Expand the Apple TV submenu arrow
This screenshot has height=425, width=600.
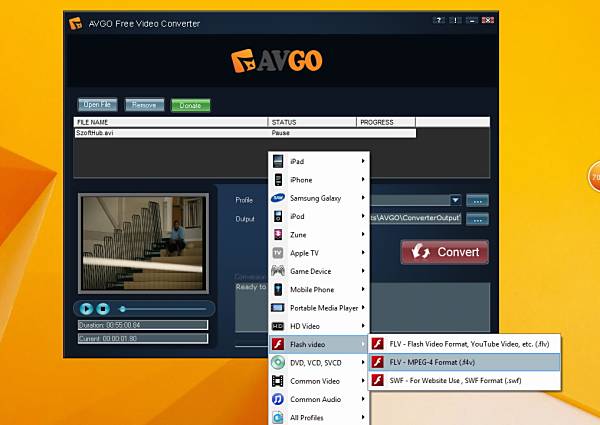point(363,252)
